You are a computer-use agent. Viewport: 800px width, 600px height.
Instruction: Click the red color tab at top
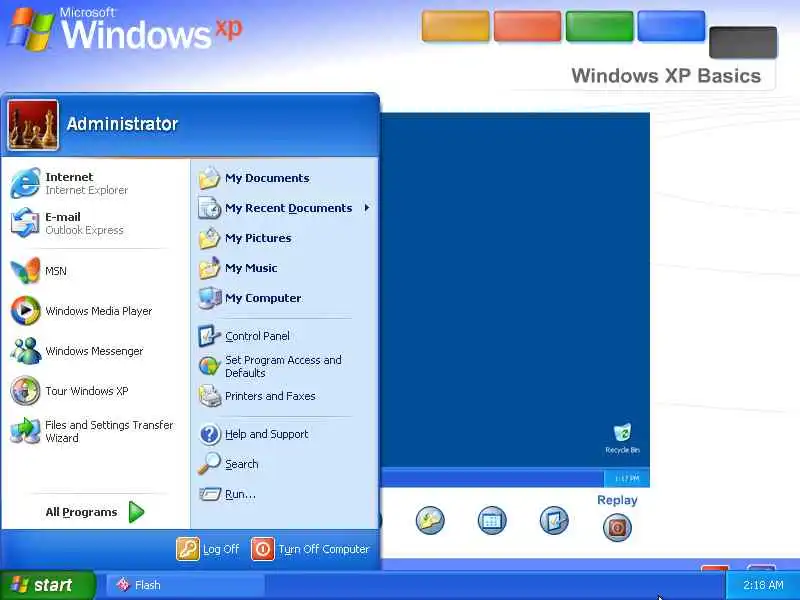(527, 26)
